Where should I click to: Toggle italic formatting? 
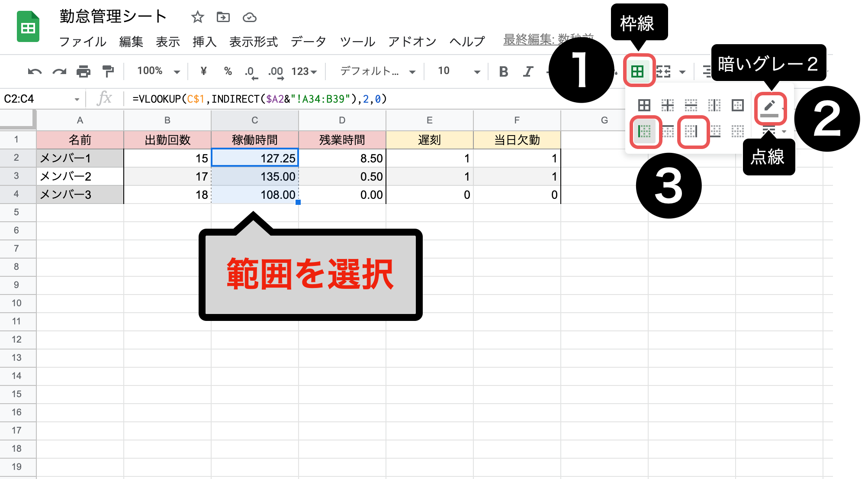pyautogui.click(x=528, y=72)
